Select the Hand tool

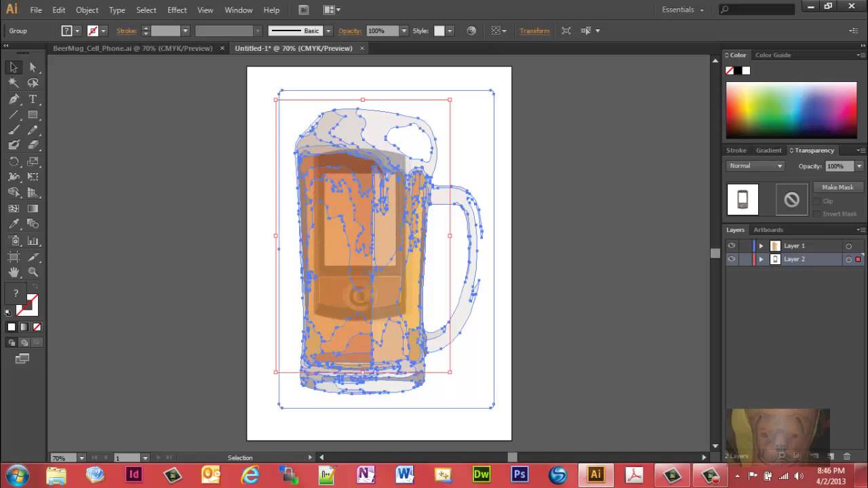14,272
